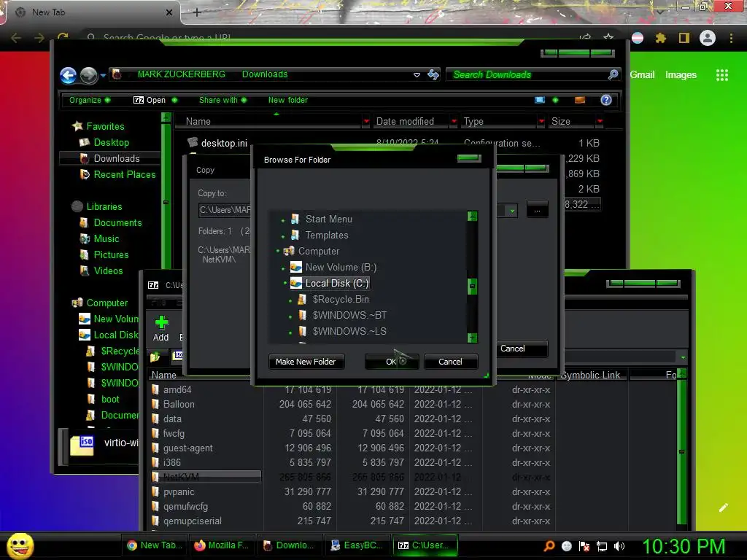
Task: Click the network tray icon
Action: tap(602, 546)
